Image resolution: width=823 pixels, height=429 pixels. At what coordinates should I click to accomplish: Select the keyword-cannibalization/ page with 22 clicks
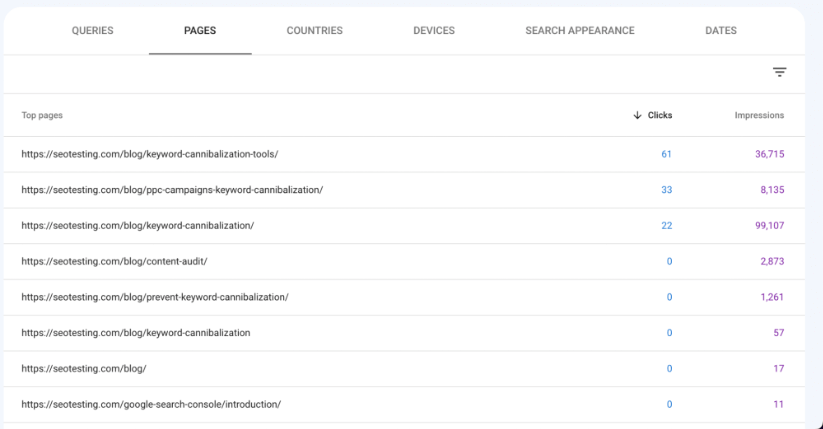click(x=404, y=225)
